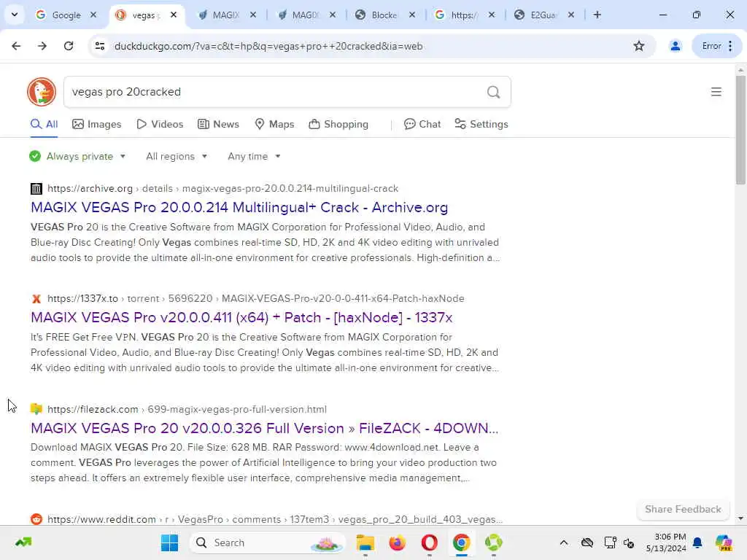Click the reddit favicon

[x=36, y=519]
